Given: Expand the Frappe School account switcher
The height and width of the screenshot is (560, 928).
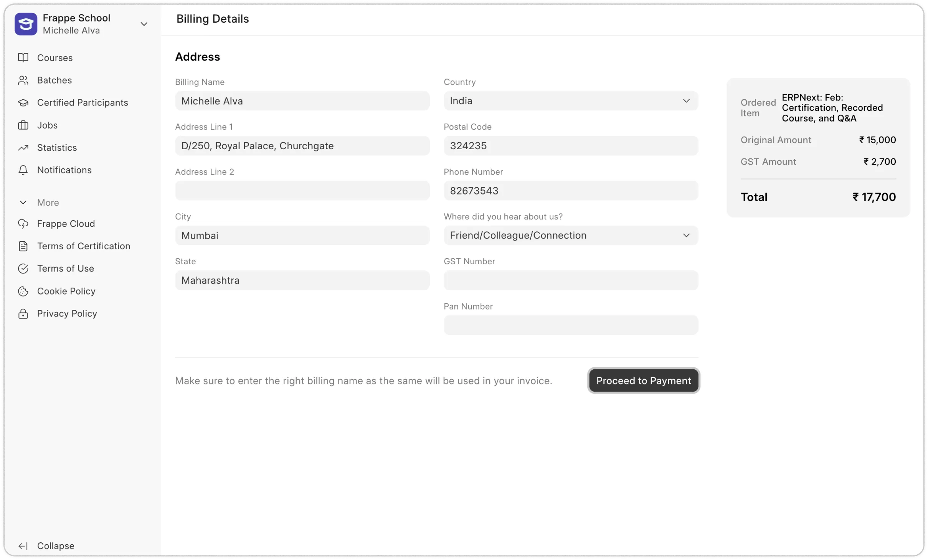Looking at the screenshot, I should click(144, 24).
